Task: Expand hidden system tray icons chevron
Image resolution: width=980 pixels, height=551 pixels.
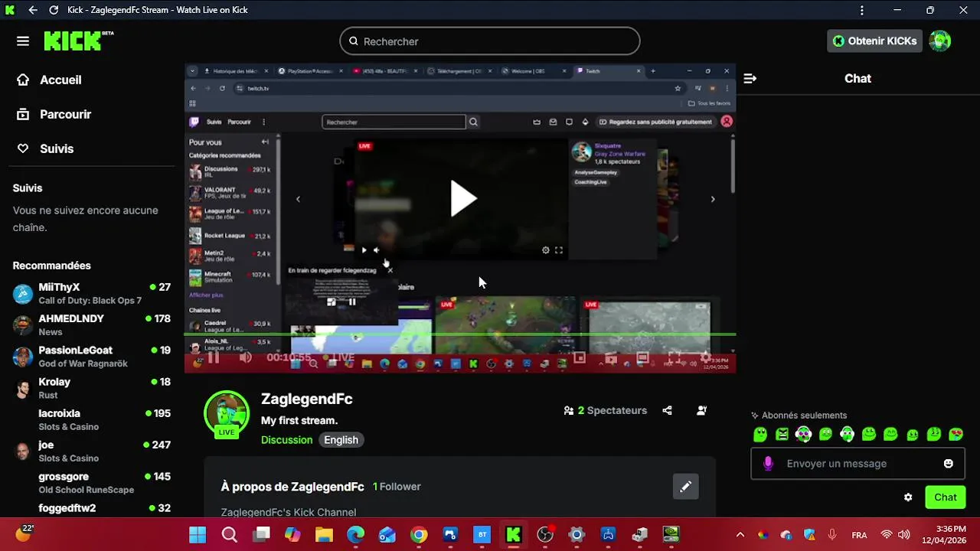Action: pyautogui.click(x=740, y=535)
